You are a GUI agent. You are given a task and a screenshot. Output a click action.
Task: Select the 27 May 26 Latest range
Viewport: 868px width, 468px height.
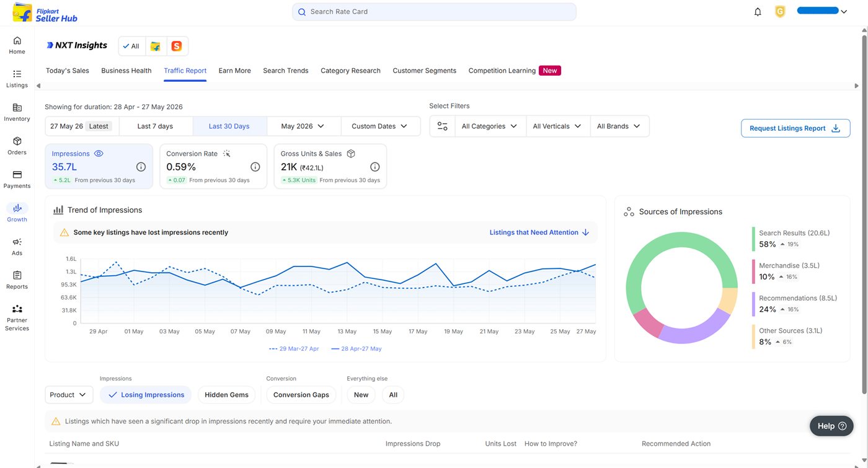pyautogui.click(x=82, y=126)
